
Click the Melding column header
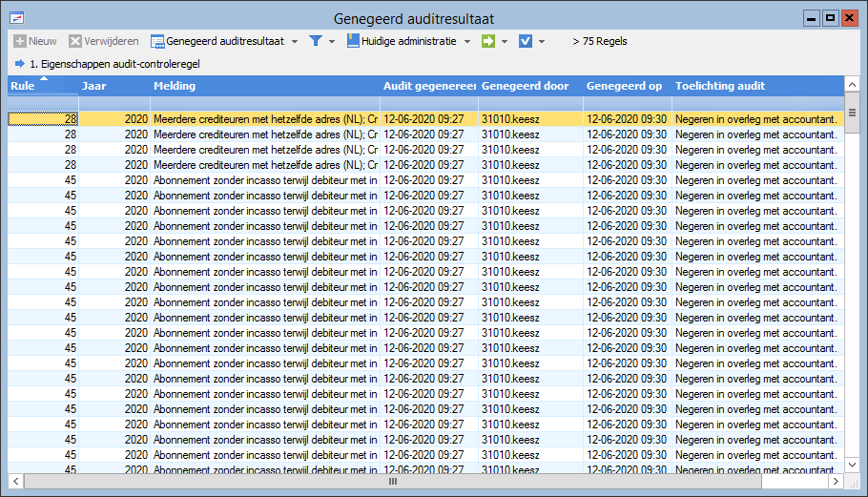click(264, 86)
